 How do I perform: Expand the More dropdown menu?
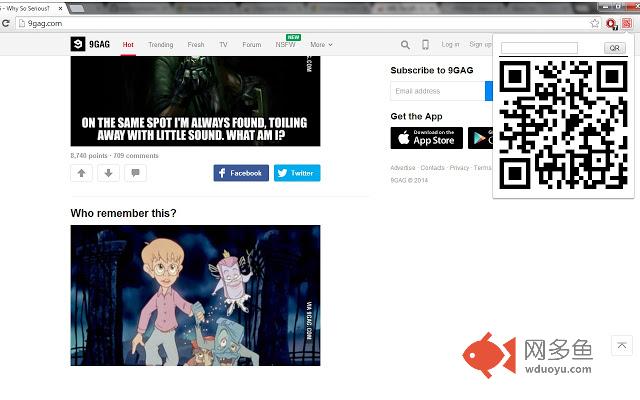[x=321, y=44]
